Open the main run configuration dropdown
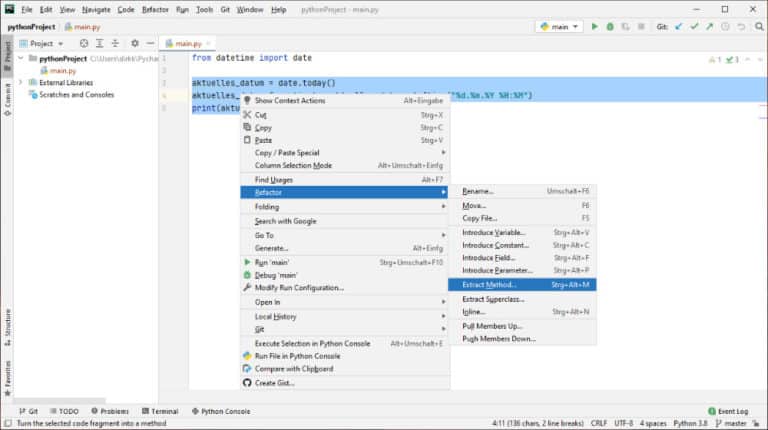The width and height of the screenshot is (768, 430). 559,27
